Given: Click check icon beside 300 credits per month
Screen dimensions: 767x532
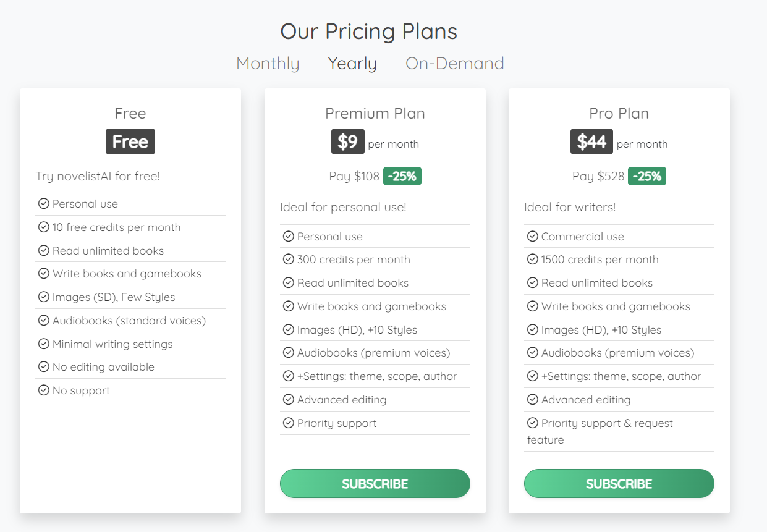Looking at the screenshot, I should [x=288, y=260].
